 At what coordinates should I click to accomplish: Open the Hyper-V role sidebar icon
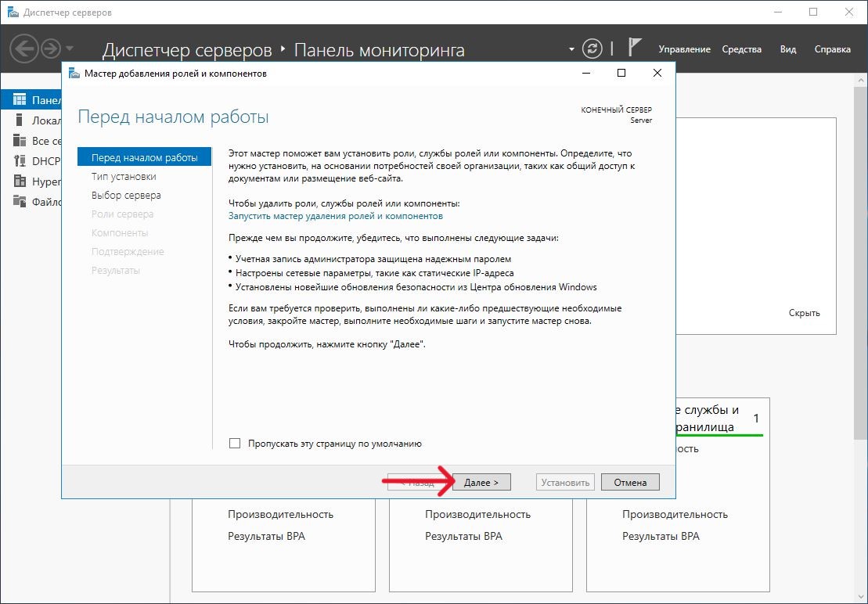pyautogui.click(x=20, y=182)
